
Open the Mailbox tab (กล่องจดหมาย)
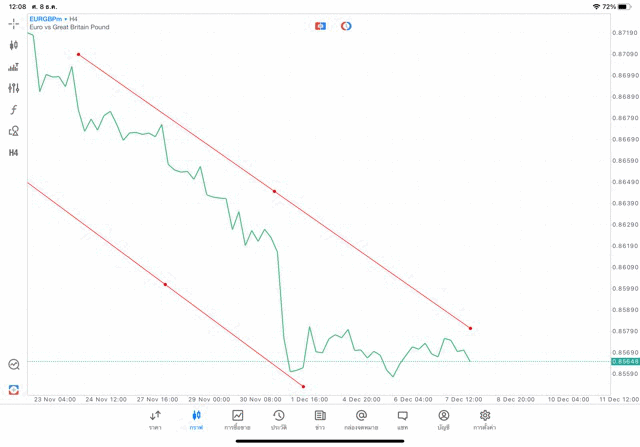coord(361,419)
